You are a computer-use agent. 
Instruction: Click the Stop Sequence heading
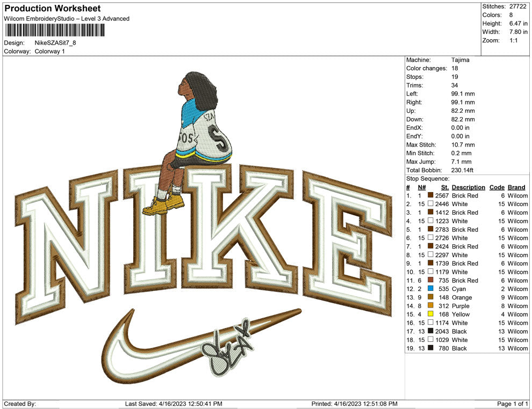[x=428, y=179]
